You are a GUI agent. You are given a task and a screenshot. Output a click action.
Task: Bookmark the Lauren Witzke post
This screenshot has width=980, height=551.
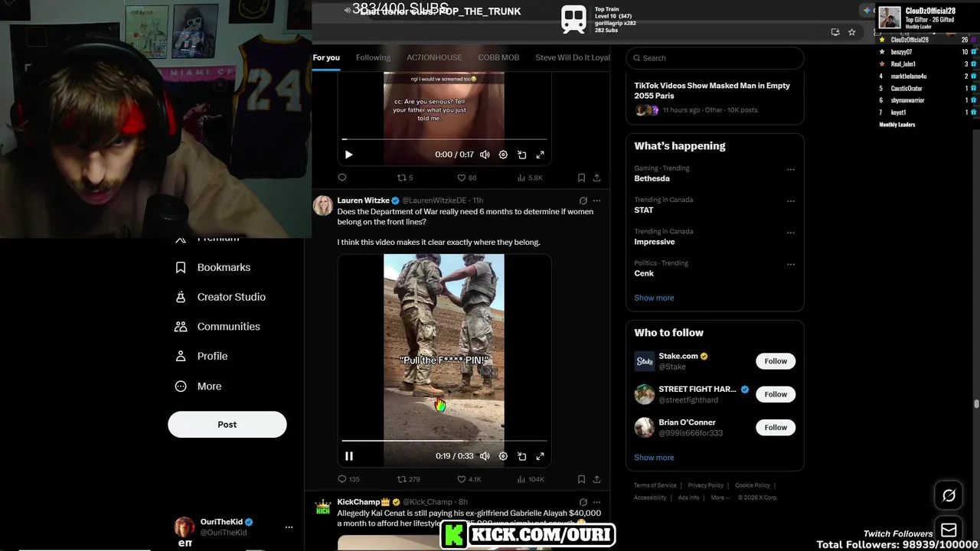click(581, 479)
